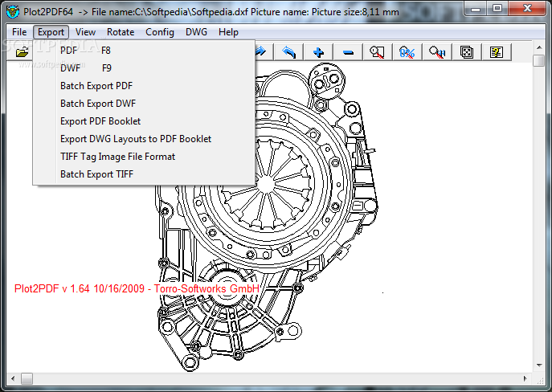Click the partly hidden blue forward arrow

[260, 51]
